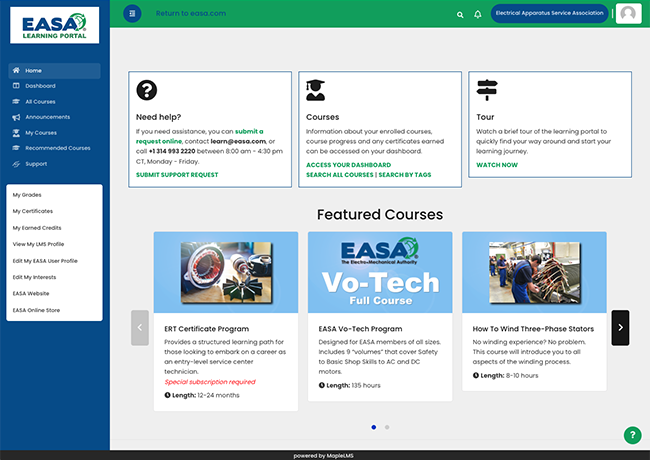The image size is (650, 460).
Task: Advance carousel with next arrow
Action: tap(620, 327)
